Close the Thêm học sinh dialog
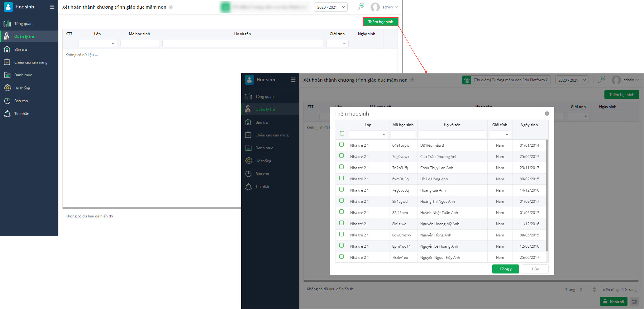This screenshot has width=644, height=309. [547, 114]
